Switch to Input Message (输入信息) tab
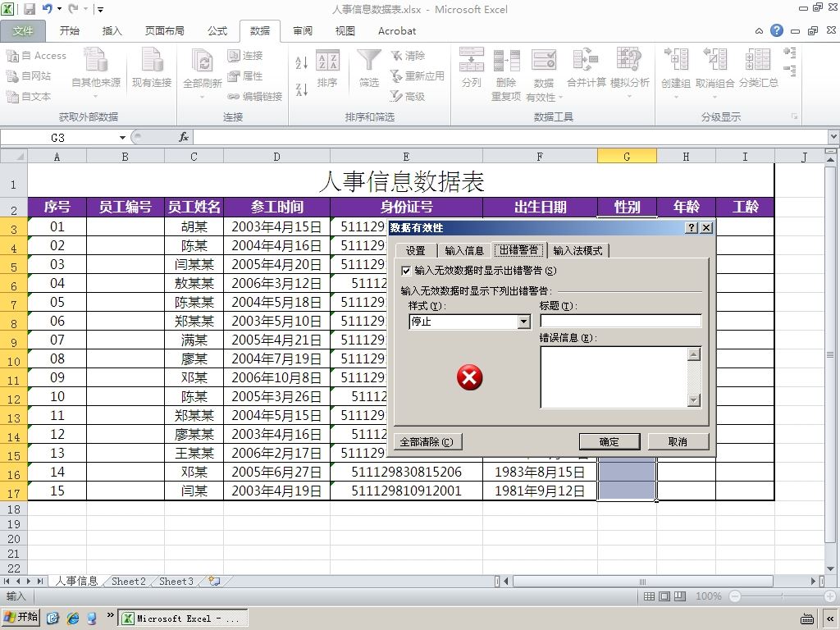The width and height of the screenshot is (840, 630). tap(464, 251)
